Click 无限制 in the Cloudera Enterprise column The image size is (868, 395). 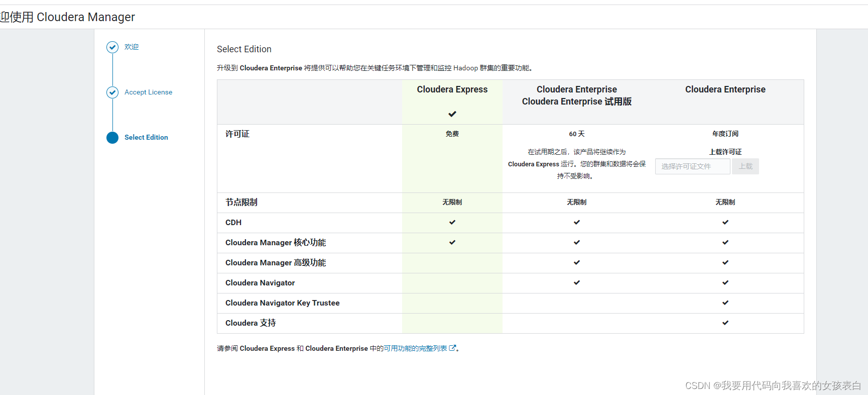pyautogui.click(x=725, y=202)
